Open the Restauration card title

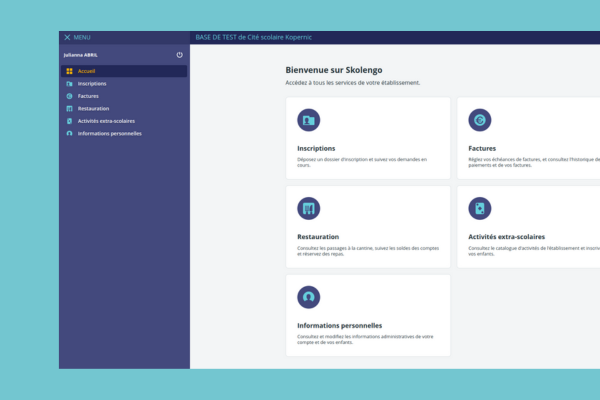tap(318, 237)
